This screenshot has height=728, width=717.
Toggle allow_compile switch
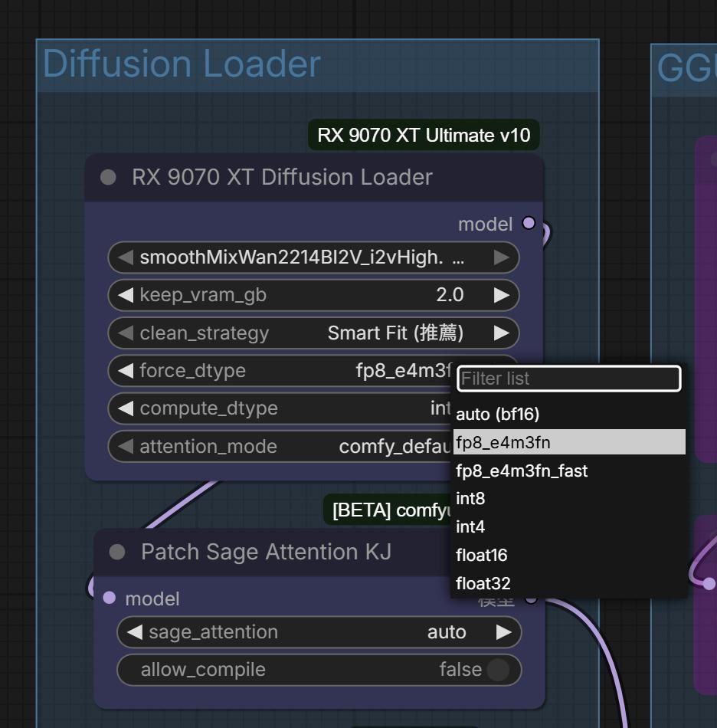tap(498, 670)
